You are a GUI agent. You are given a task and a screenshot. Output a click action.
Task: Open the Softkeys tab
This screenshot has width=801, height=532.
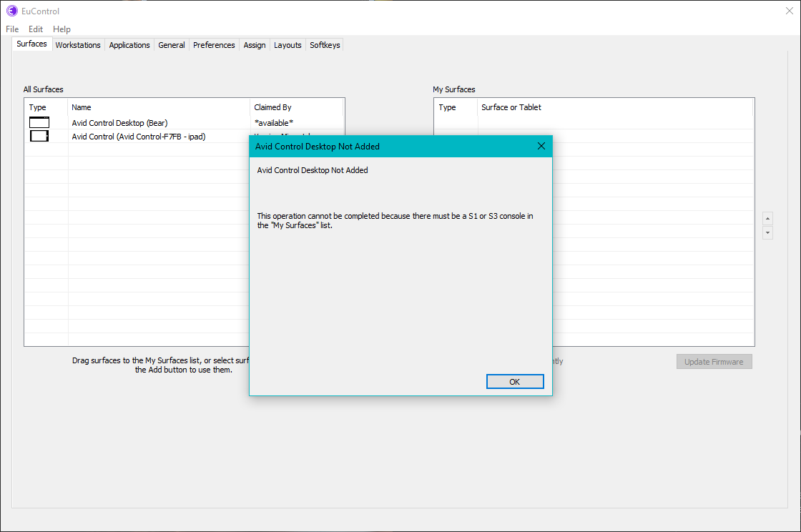(x=325, y=45)
